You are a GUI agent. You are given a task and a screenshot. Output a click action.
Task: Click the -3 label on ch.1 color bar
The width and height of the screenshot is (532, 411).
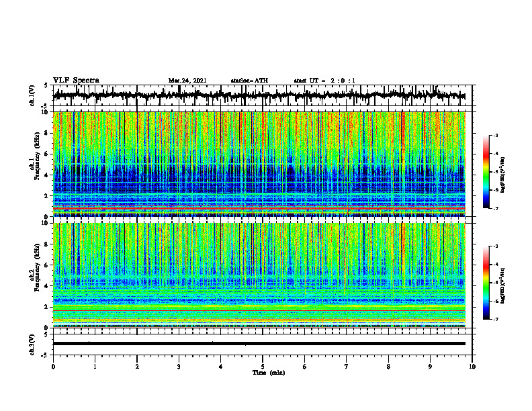click(496, 135)
